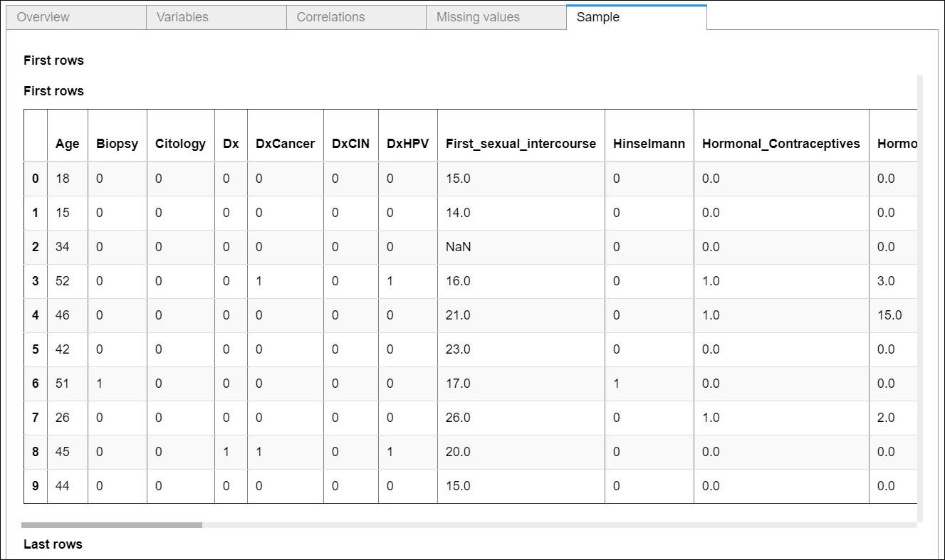945x560 pixels.
Task: Click the Last rows heading
Action: pos(53,544)
